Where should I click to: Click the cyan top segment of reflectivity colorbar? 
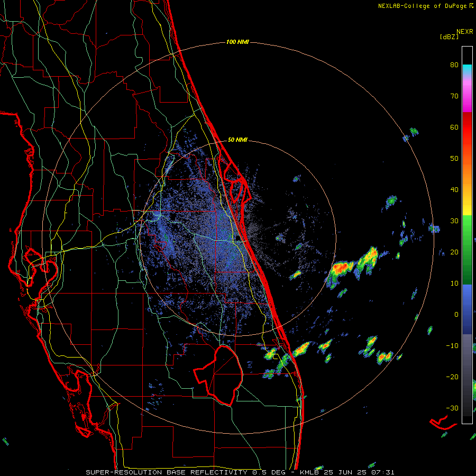click(x=467, y=70)
